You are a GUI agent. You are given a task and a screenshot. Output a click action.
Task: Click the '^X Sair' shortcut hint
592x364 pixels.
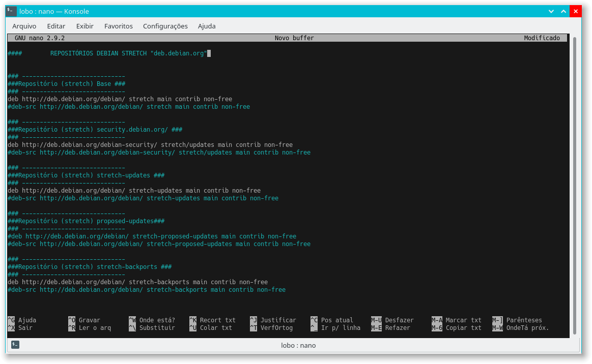coord(20,328)
